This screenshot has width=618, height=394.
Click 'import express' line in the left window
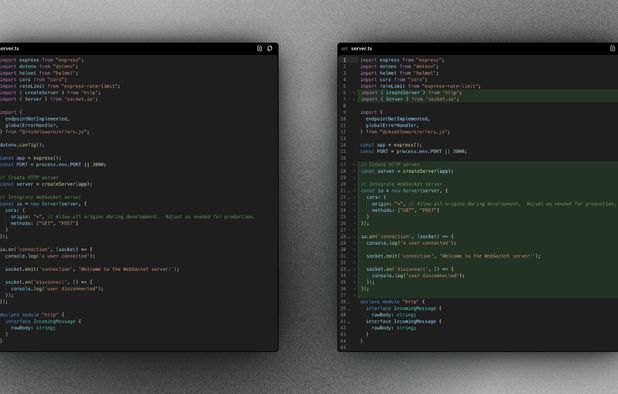coord(42,60)
